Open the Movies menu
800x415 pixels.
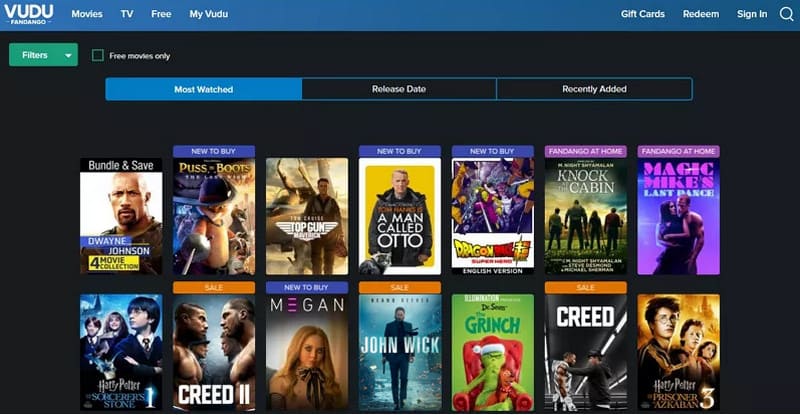[87, 14]
